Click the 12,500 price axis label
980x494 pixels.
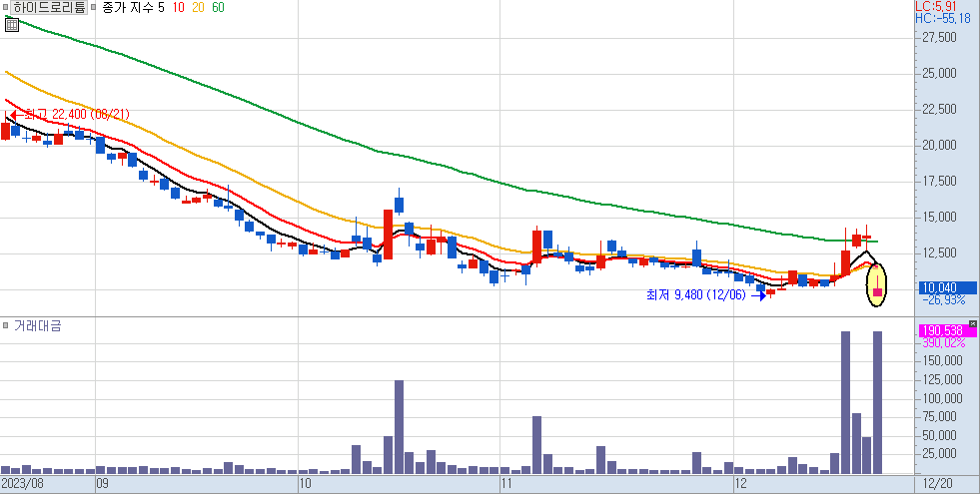[x=939, y=253]
